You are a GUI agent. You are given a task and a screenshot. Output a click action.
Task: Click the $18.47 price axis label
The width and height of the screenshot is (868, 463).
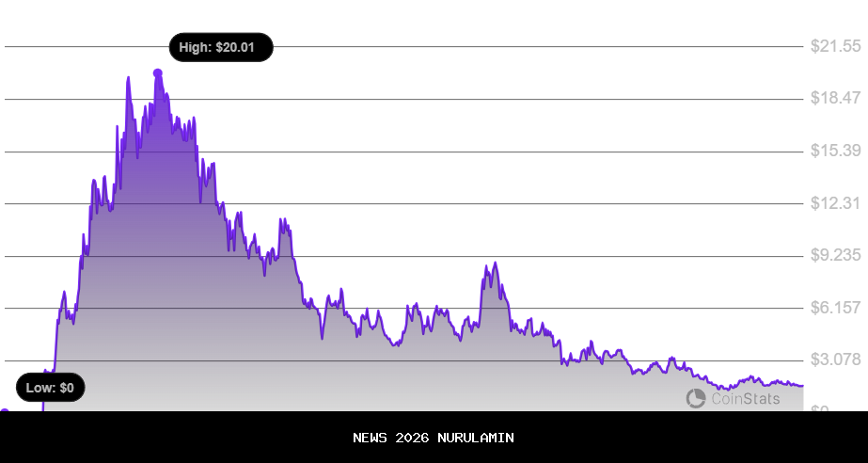pos(835,98)
